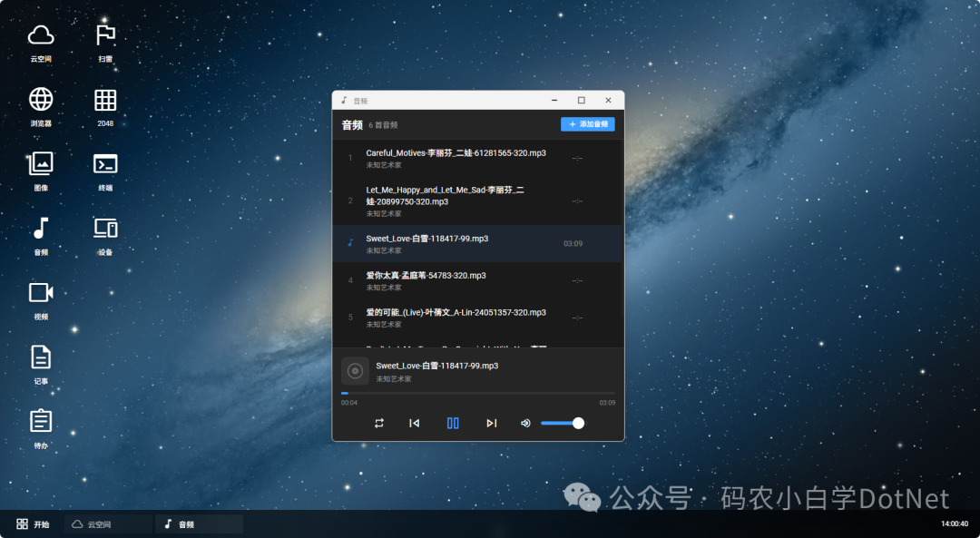
Task: Open the 图像 image desktop icon
Action: (41, 171)
